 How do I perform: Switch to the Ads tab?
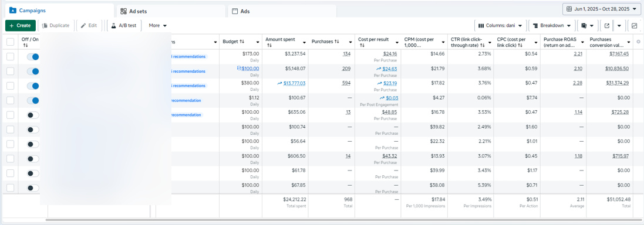(282, 11)
